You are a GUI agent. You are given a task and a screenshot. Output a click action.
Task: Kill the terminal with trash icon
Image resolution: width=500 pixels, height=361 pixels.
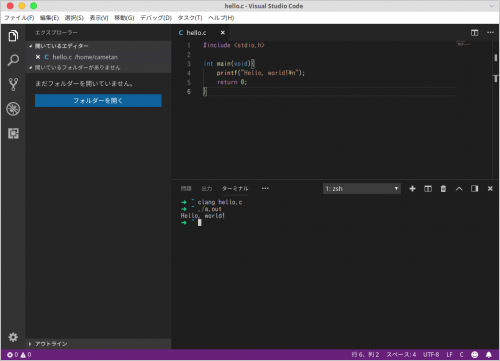[443, 189]
